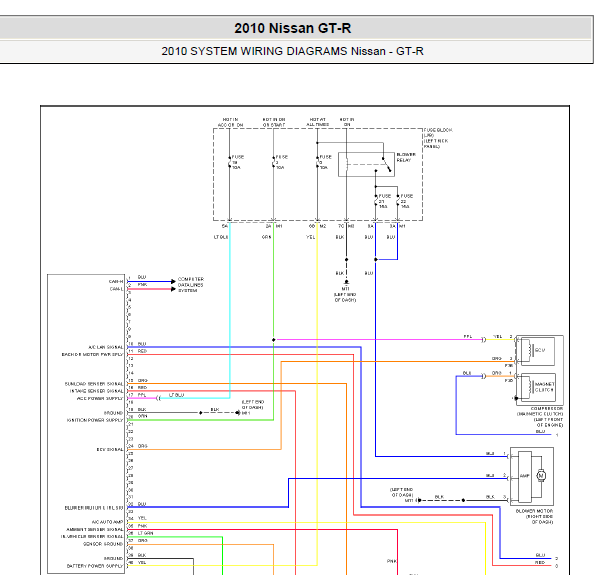Click the 10A fuse symbol on the yellow wire

tap(317, 162)
